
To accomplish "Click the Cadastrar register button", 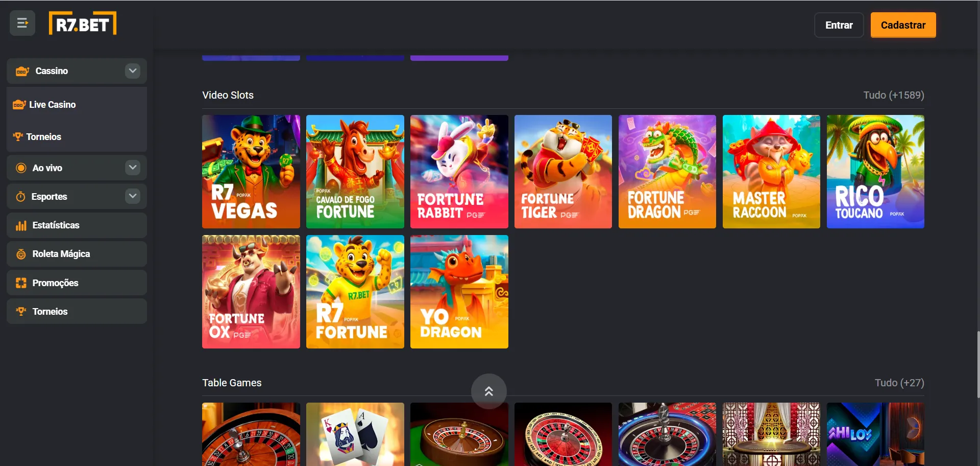I will (903, 25).
